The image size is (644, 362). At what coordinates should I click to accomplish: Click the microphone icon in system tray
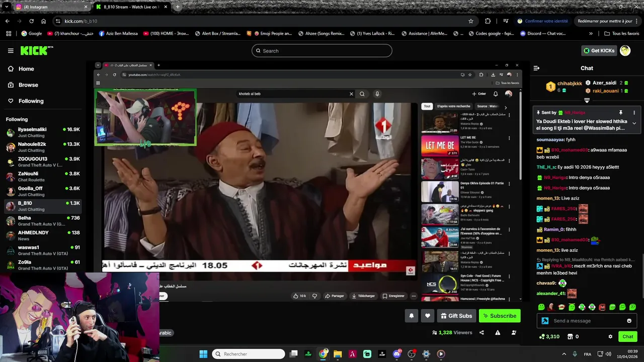tap(575, 354)
